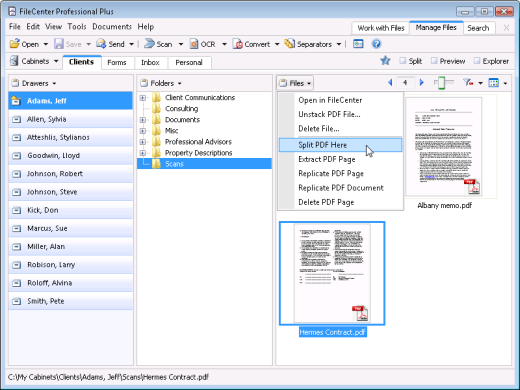
Task: Open the Personal cabinet tab
Action: [x=189, y=62]
